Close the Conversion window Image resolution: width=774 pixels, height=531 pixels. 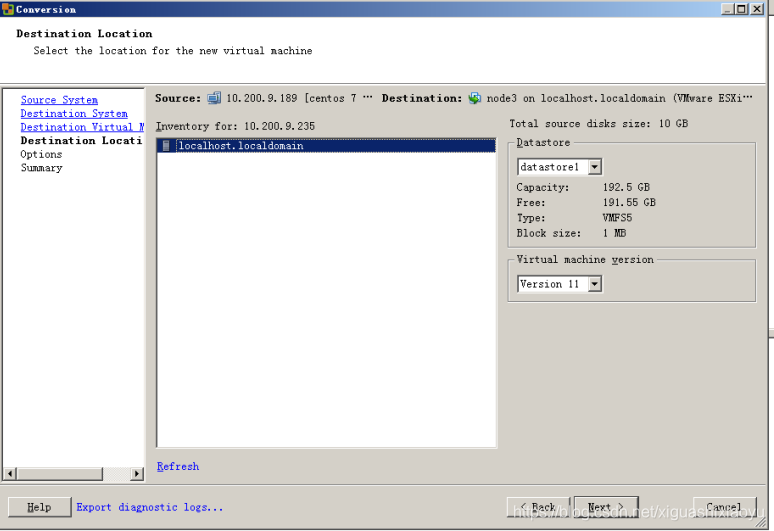[757, 9]
